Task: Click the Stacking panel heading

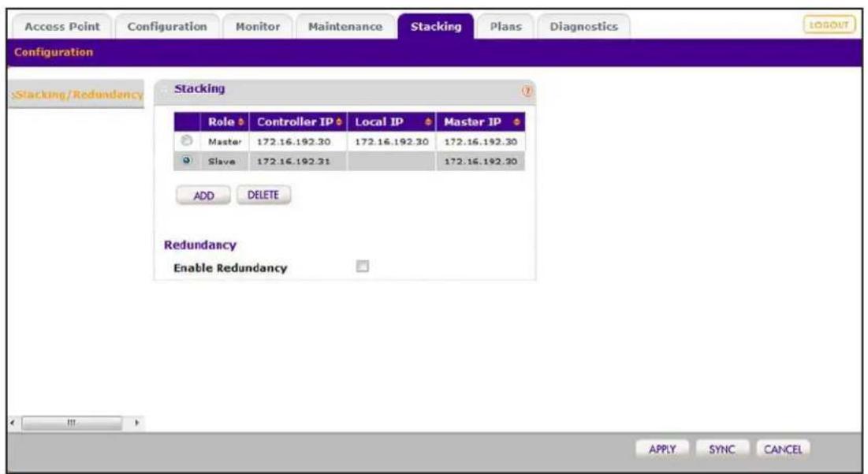Action: (199, 88)
